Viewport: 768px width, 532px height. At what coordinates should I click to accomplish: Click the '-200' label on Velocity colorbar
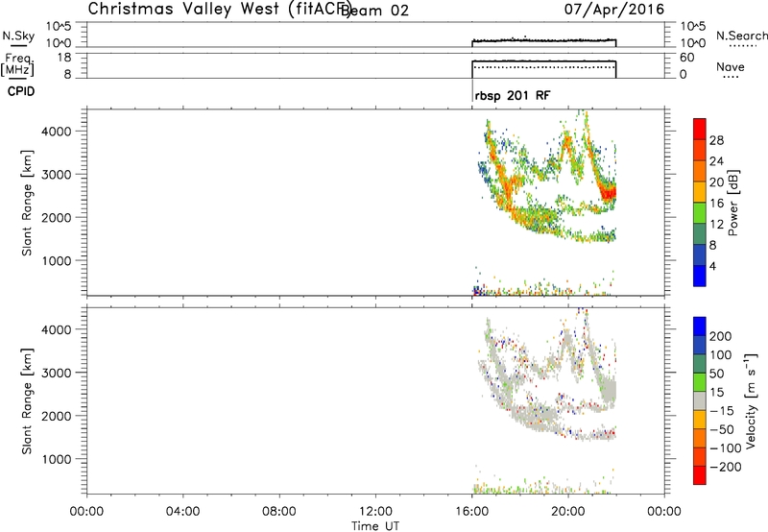click(724, 467)
